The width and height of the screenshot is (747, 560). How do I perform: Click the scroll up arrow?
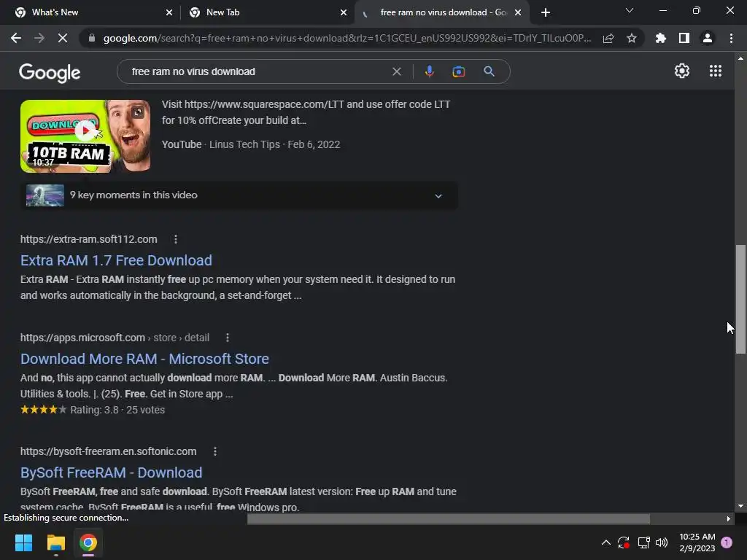(740, 58)
